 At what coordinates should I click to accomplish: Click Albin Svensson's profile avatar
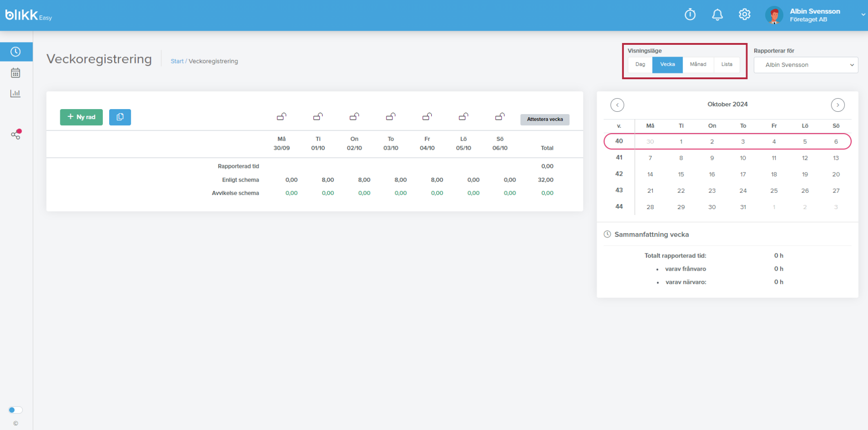(774, 15)
